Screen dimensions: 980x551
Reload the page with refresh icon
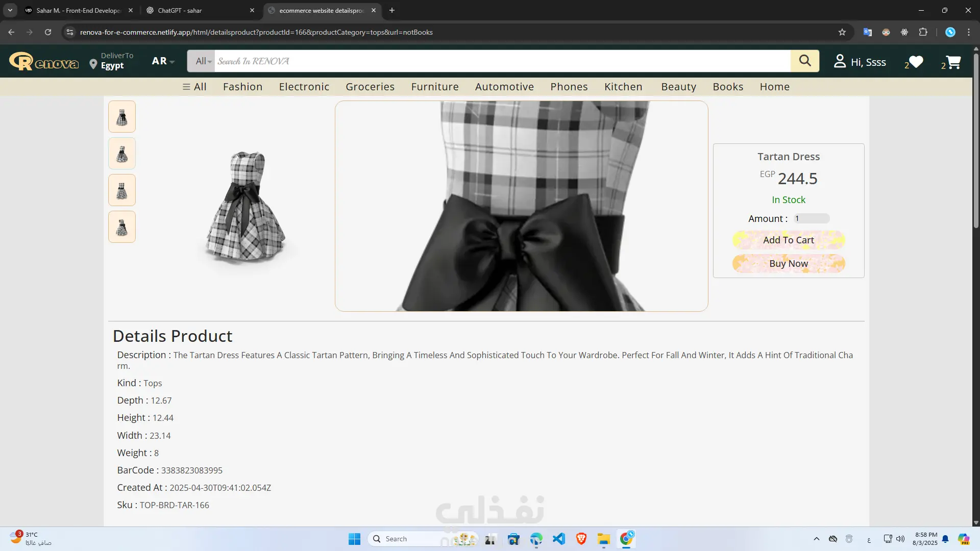48,32
